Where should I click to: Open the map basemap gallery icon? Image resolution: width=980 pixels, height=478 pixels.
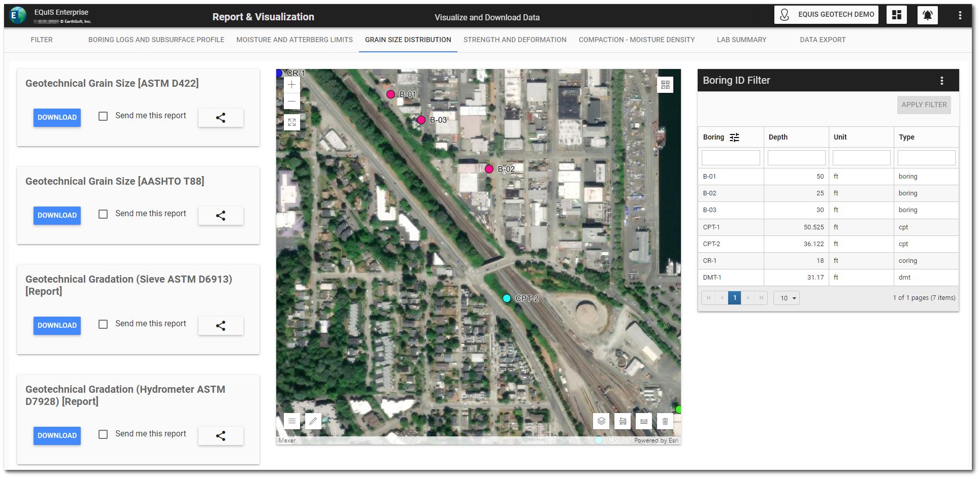coord(665,85)
